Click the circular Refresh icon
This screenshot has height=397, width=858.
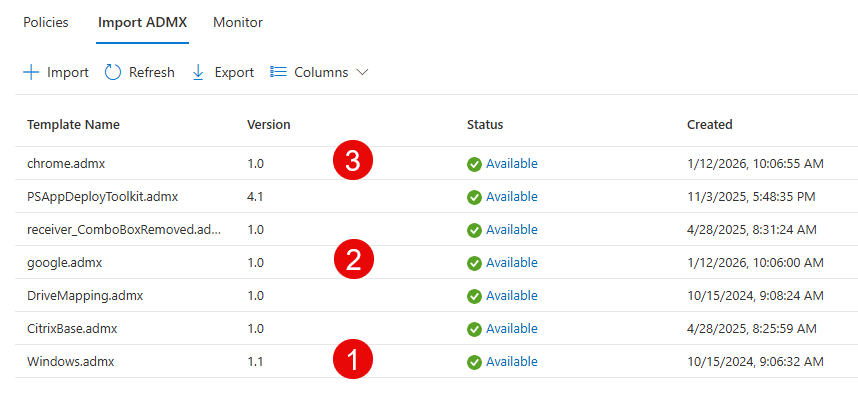click(x=113, y=73)
